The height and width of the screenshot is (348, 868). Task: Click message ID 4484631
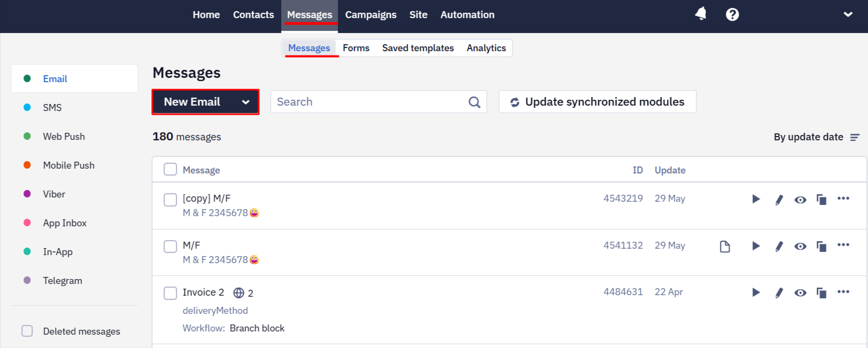(x=623, y=292)
